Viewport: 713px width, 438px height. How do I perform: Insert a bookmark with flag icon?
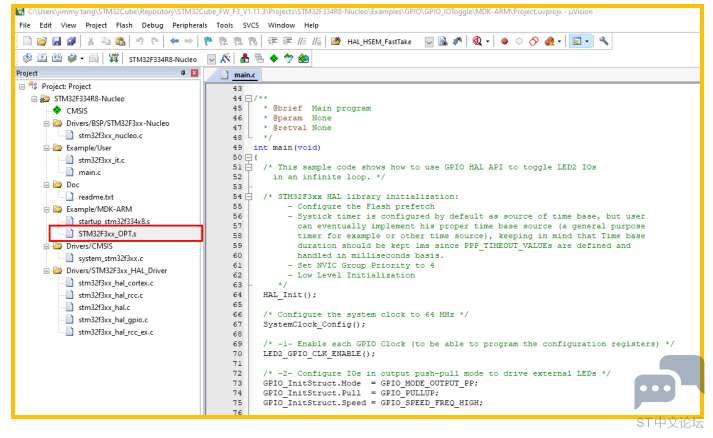(208, 41)
